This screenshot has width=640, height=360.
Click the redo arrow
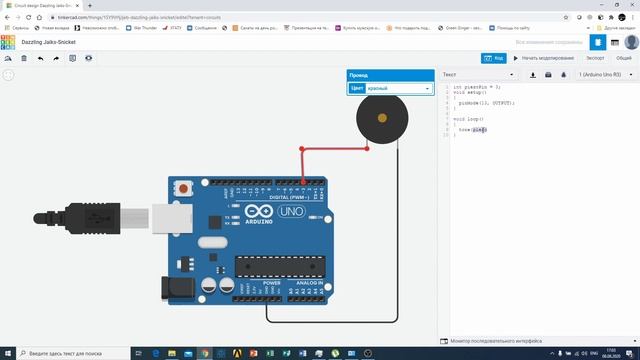[x=56, y=58]
